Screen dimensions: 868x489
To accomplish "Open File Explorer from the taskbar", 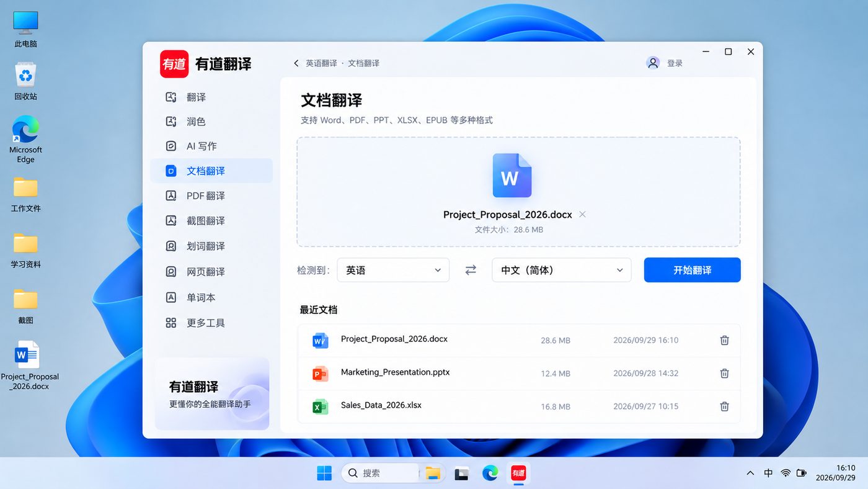I will (x=433, y=473).
